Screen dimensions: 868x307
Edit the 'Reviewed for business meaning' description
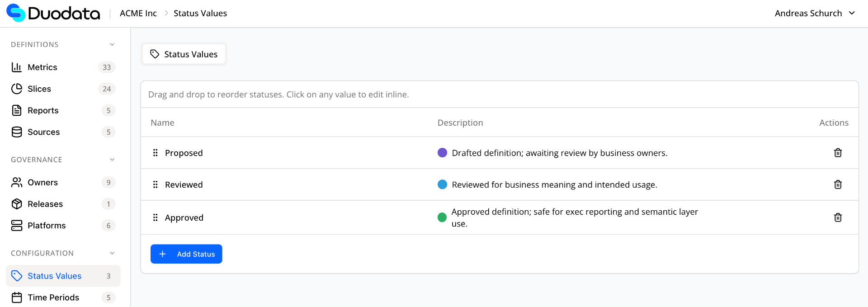[555, 184]
